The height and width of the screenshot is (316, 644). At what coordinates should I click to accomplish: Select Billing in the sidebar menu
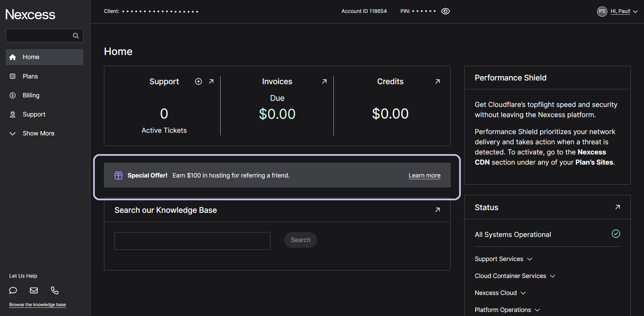click(31, 95)
